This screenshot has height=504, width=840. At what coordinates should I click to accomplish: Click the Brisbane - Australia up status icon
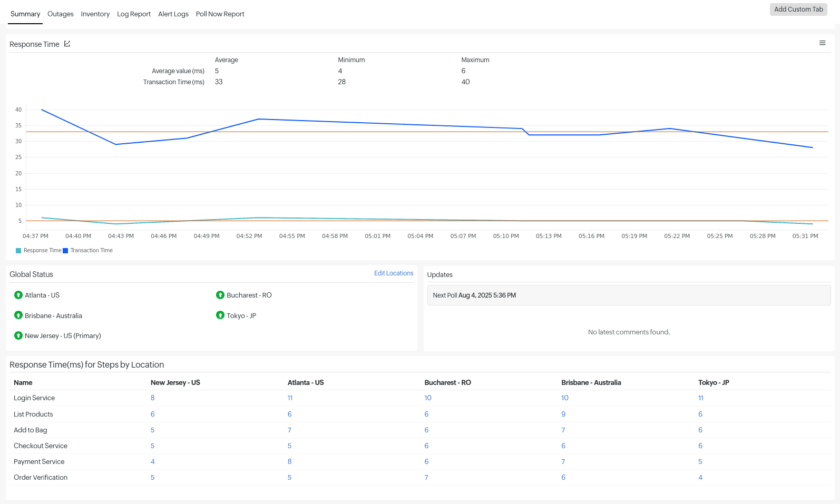coord(18,315)
